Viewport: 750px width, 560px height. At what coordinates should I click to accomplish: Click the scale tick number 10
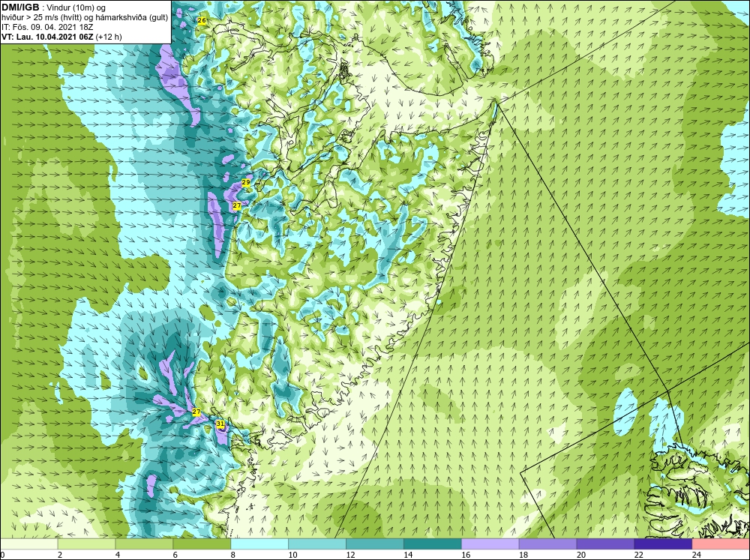click(x=292, y=555)
